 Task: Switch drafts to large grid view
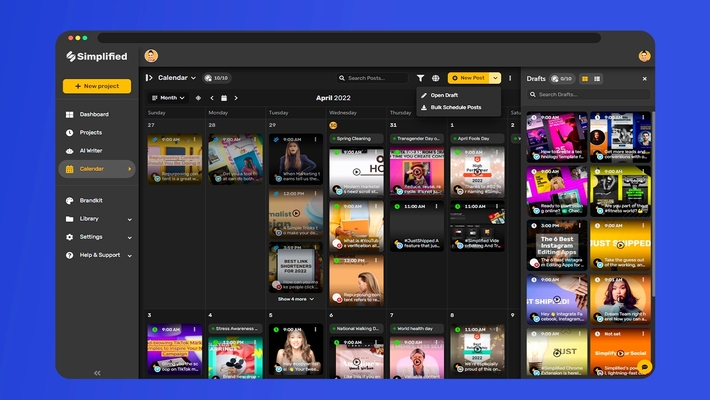[585, 79]
